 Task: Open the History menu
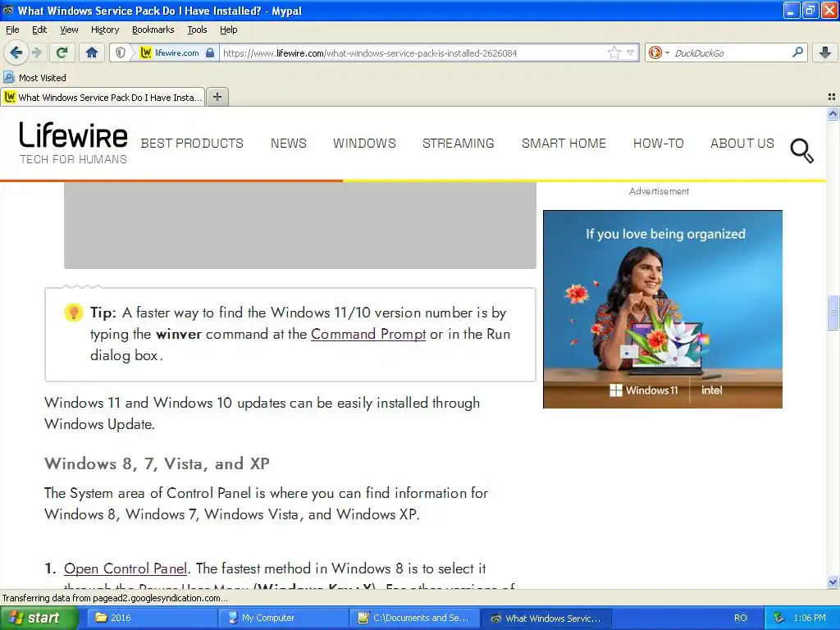coord(105,30)
